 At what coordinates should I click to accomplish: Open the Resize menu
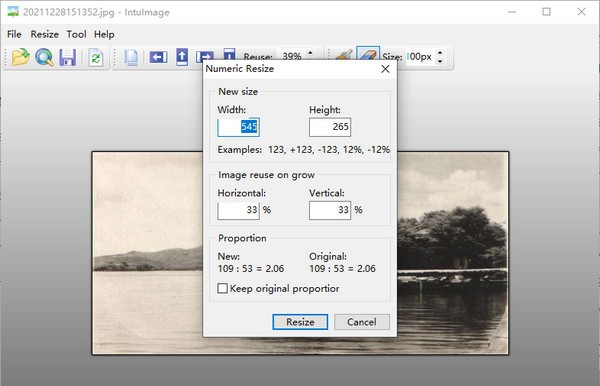point(44,34)
